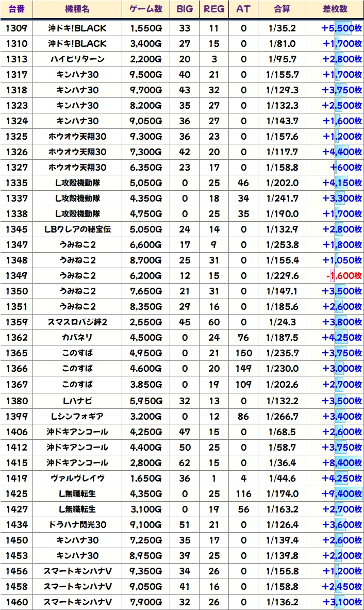Image resolution: width=364 pixels, height=610 pixels.
Task: Click the 台番 column header
Action: [16, 9]
